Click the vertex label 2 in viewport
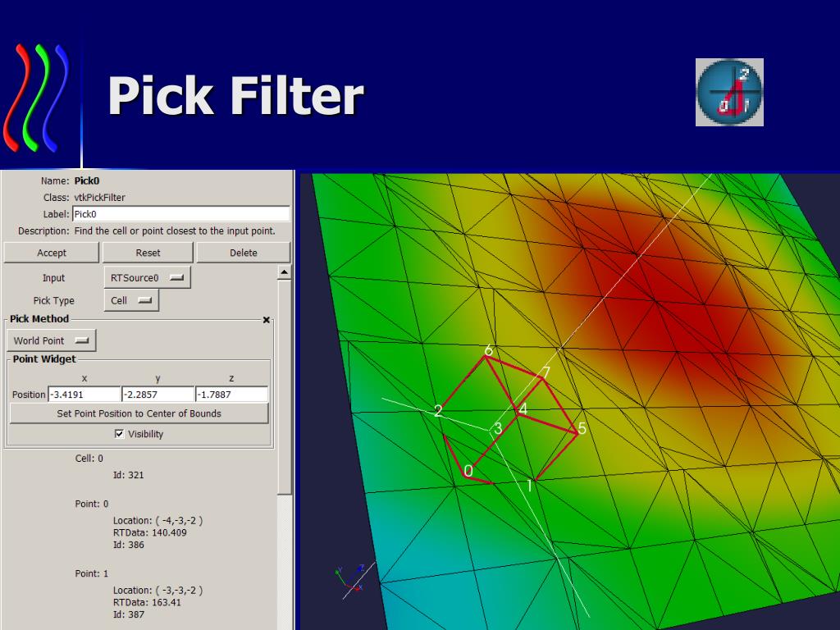The image size is (840, 630). point(438,411)
